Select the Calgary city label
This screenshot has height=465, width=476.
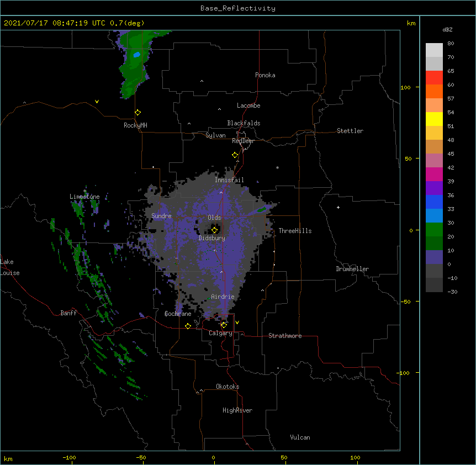coord(220,333)
